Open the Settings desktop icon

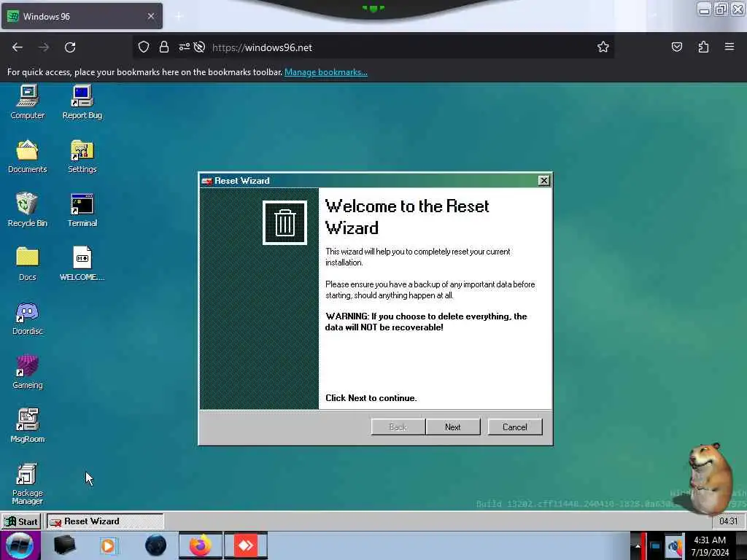(x=82, y=156)
